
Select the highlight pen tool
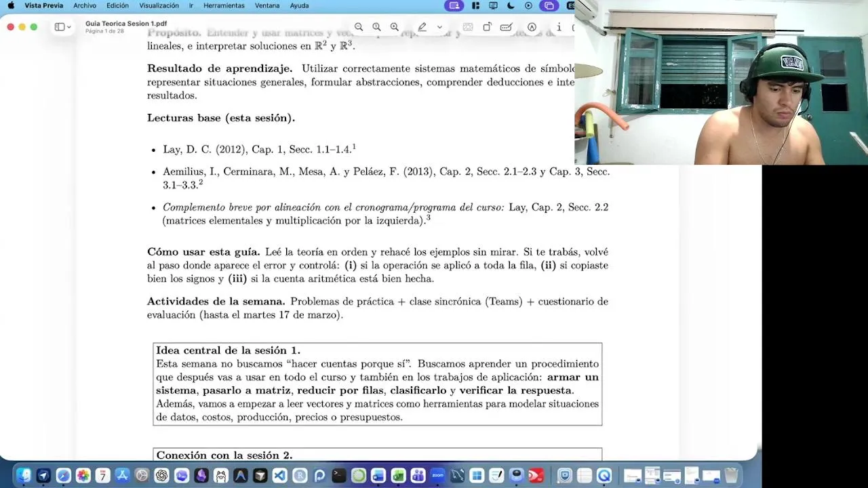[422, 27]
